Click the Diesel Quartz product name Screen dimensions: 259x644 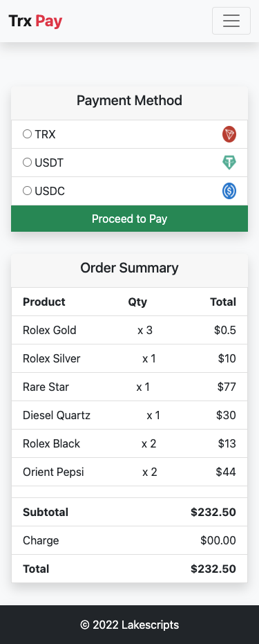[x=57, y=415]
